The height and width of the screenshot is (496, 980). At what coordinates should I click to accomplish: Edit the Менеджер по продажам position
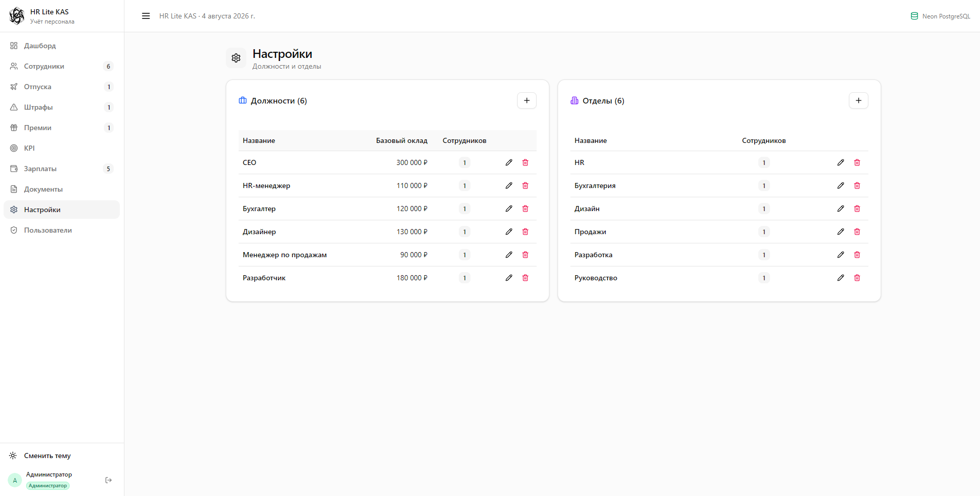(509, 255)
